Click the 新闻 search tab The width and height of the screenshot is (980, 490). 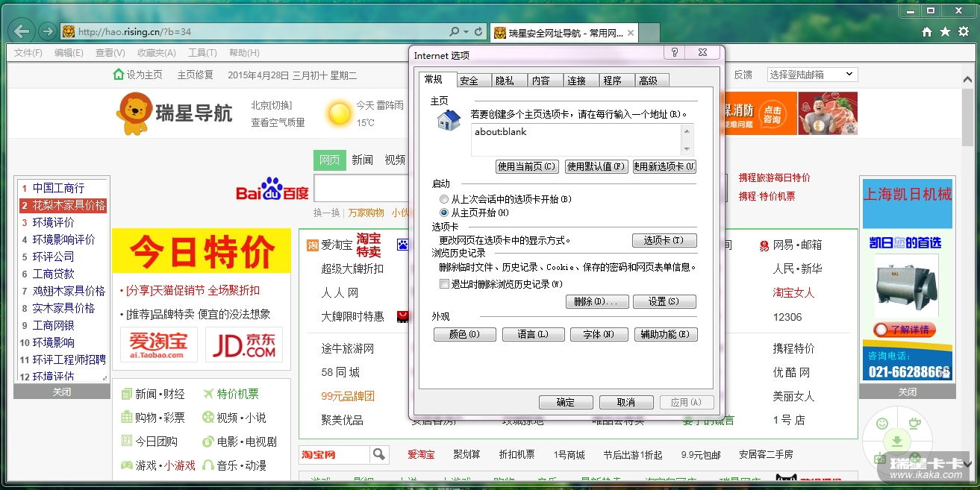point(362,160)
